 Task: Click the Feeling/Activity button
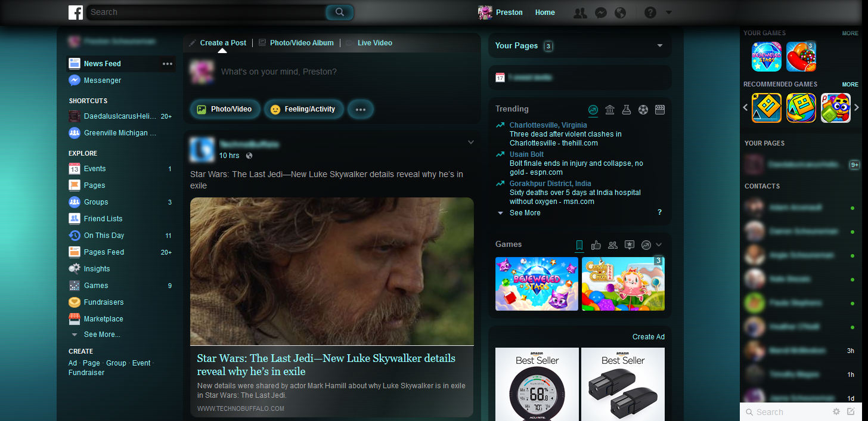click(x=304, y=110)
